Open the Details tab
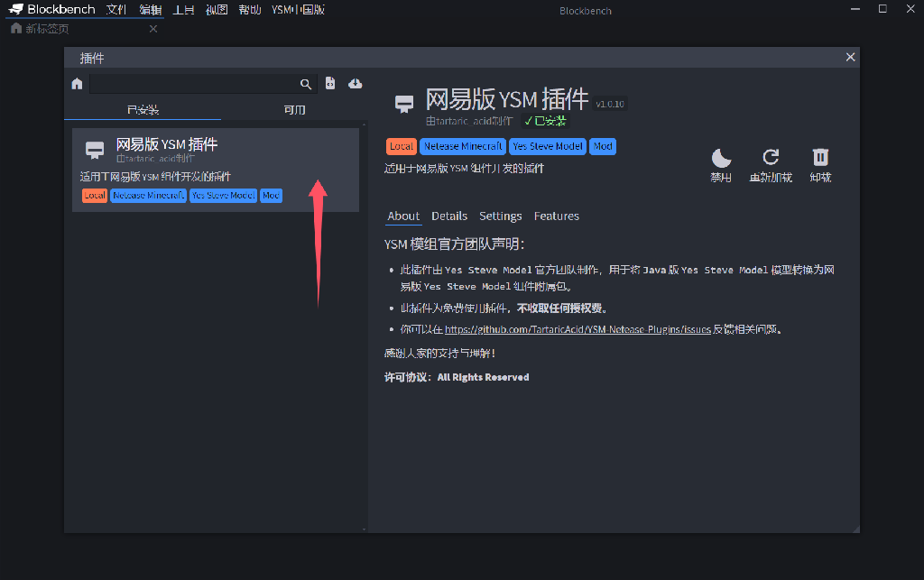 [449, 216]
